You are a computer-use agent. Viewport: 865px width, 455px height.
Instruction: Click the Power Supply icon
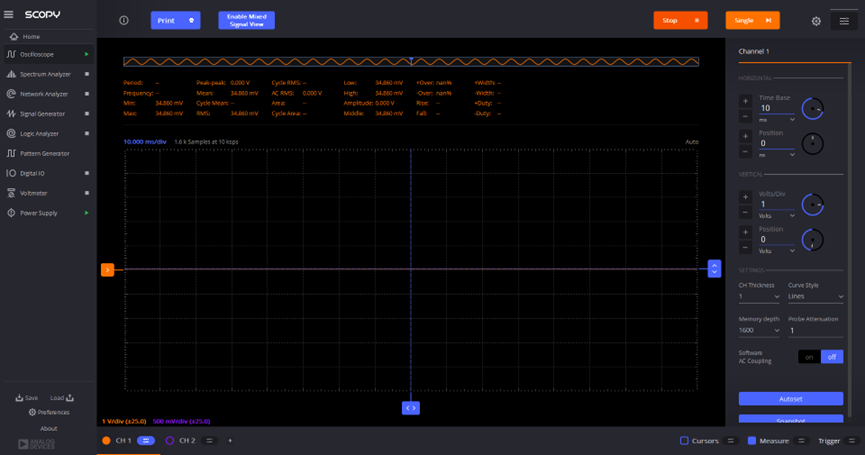(x=11, y=213)
